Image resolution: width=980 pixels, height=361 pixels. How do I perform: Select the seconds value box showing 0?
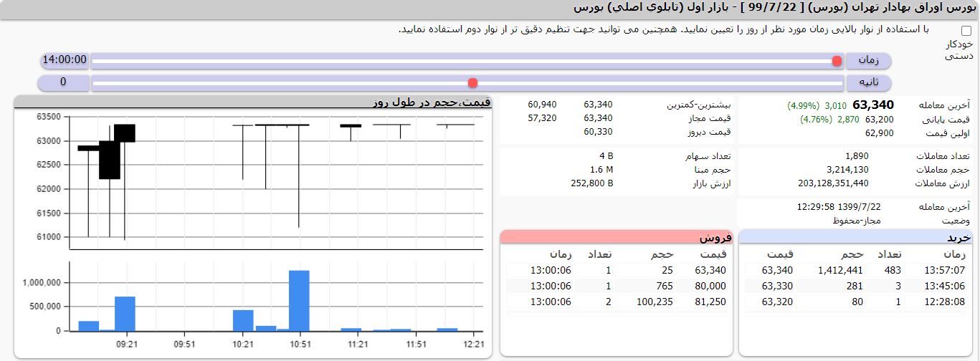[x=64, y=82]
